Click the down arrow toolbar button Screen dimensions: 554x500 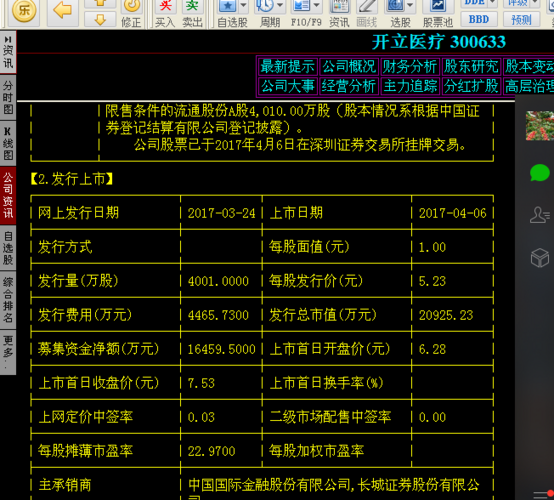click(100, 19)
